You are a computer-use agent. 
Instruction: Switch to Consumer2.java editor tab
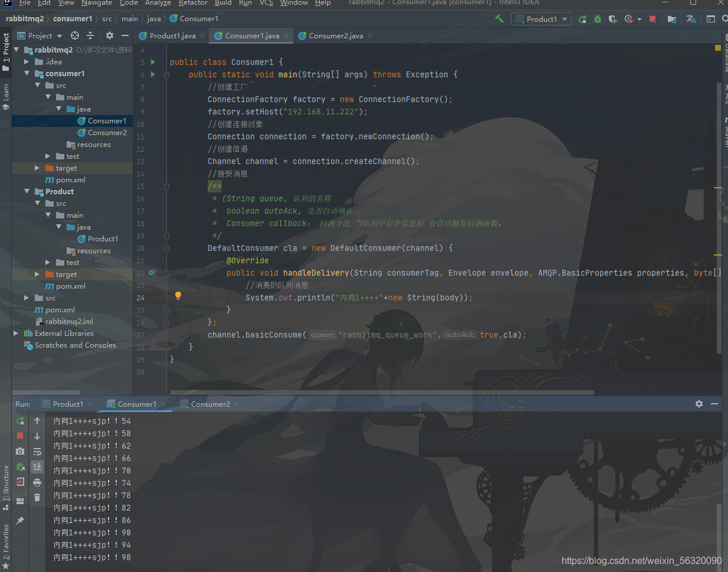click(x=336, y=35)
